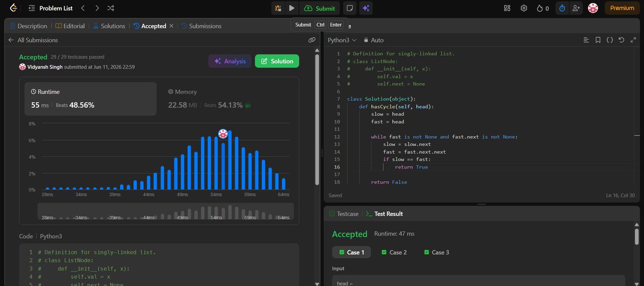Viewport: 644px width, 286px height.
Task: Click the avatar marker on runtime chart
Action: coord(223,134)
